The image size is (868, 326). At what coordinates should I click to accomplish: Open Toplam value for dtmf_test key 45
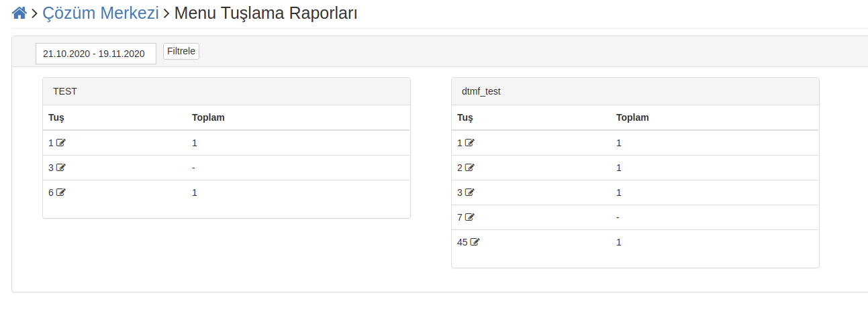pyautogui.click(x=619, y=242)
